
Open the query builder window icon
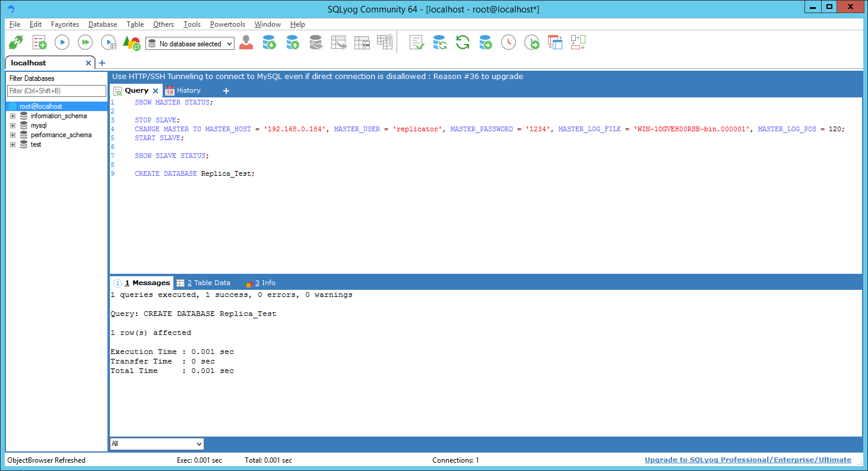point(555,43)
